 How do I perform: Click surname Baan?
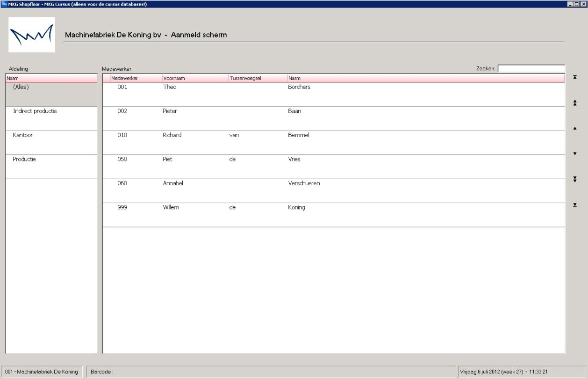tap(294, 111)
